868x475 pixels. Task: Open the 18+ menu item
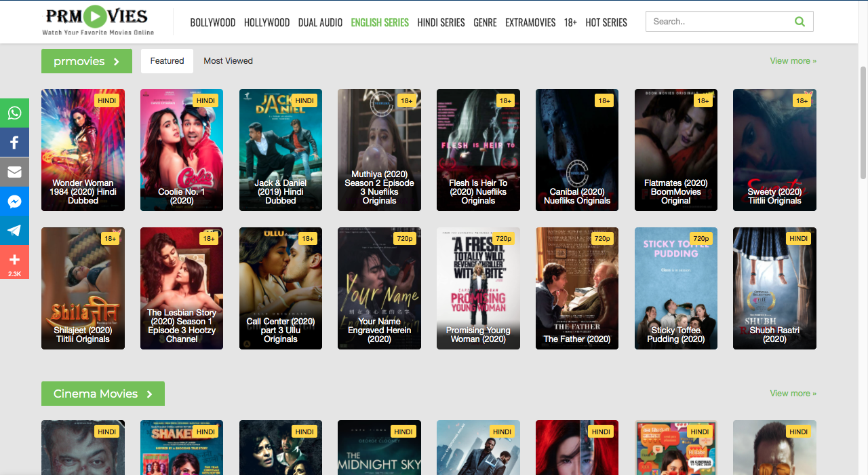tap(570, 22)
